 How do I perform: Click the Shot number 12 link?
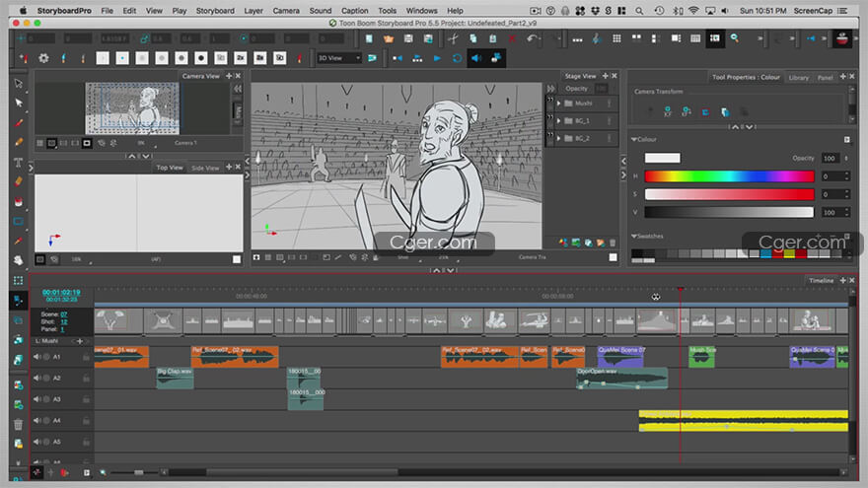64,321
